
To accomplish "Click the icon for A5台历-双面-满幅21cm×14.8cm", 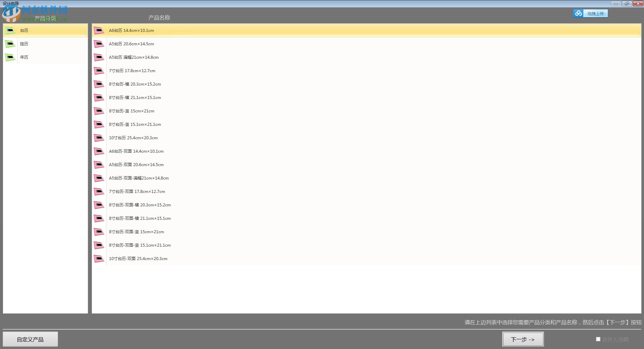I will pos(99,178).
